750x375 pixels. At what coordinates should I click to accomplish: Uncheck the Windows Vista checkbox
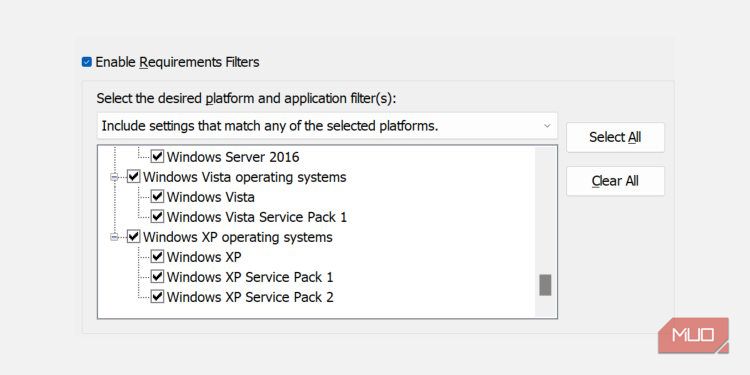157,197
